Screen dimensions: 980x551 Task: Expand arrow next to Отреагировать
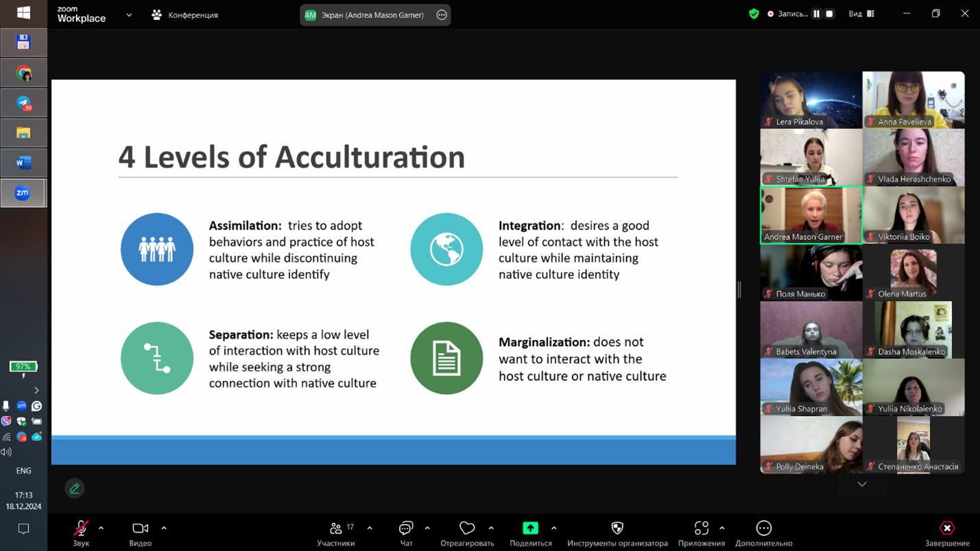tap(491, 528)
